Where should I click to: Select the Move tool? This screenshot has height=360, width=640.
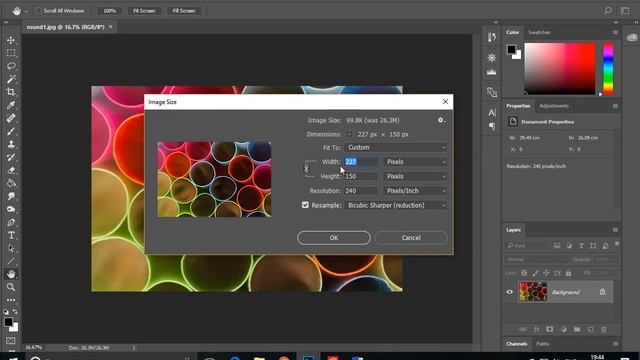(x=11, y=40)
